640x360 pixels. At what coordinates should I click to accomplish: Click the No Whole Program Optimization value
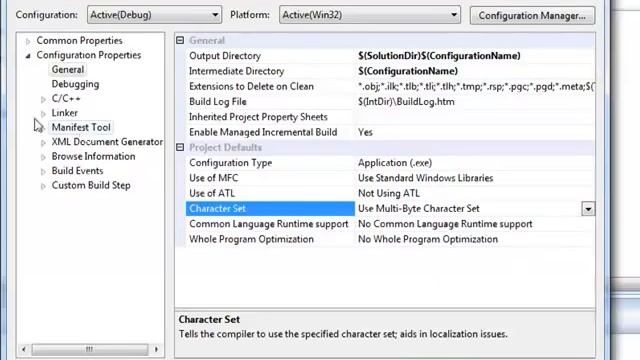(428, 239)
